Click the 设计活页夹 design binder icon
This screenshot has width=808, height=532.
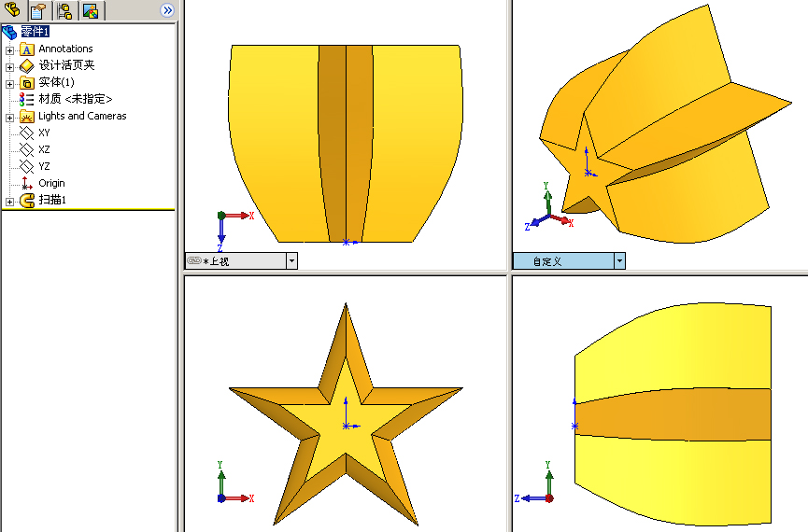click(x=26, y=66)
